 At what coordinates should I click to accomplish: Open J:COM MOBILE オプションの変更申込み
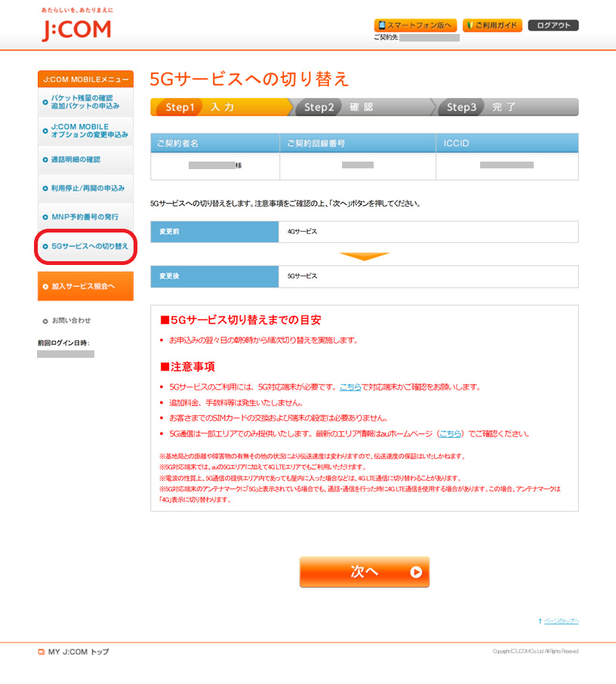tap(85, 131)
